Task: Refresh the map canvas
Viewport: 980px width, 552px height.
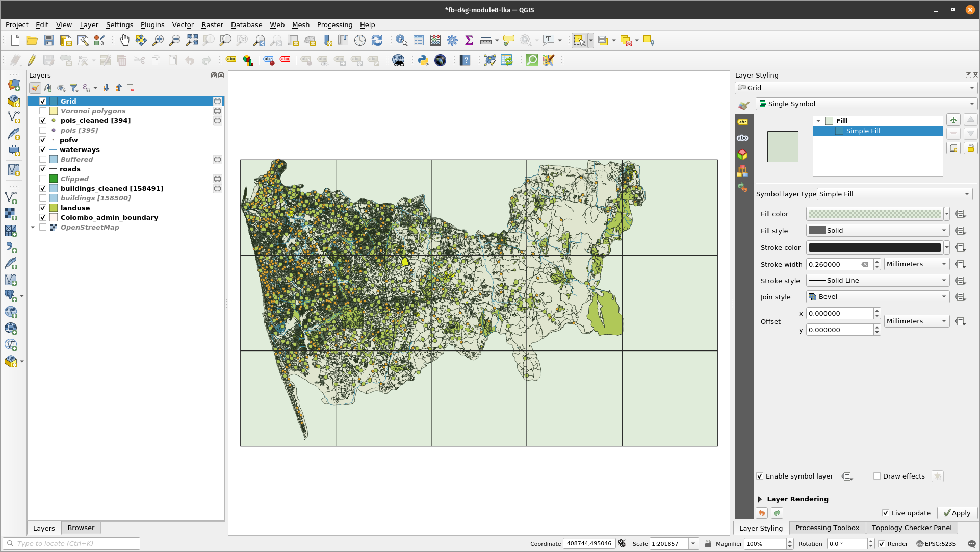Action: [x=377, y=41]
